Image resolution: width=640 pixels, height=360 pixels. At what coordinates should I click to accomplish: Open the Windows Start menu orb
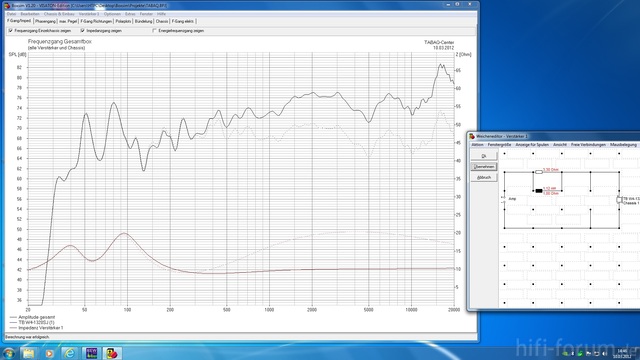(9, 353)
